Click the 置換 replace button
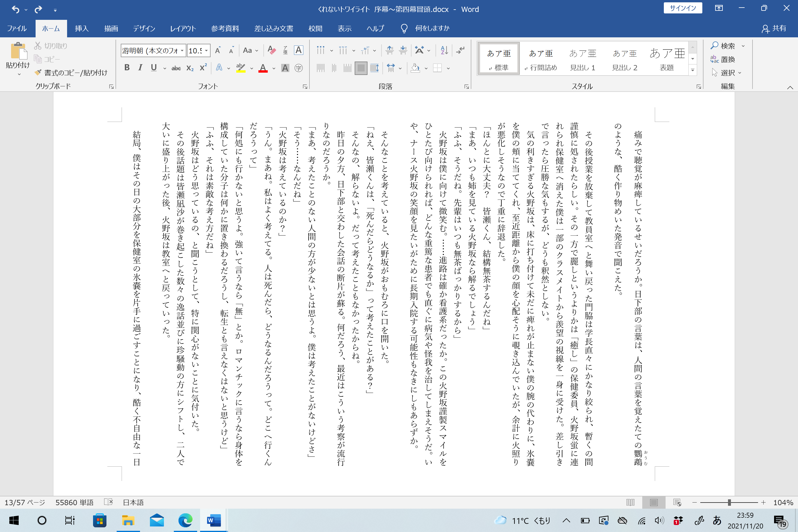The image size is (798, 532). (x=723, y=60)
